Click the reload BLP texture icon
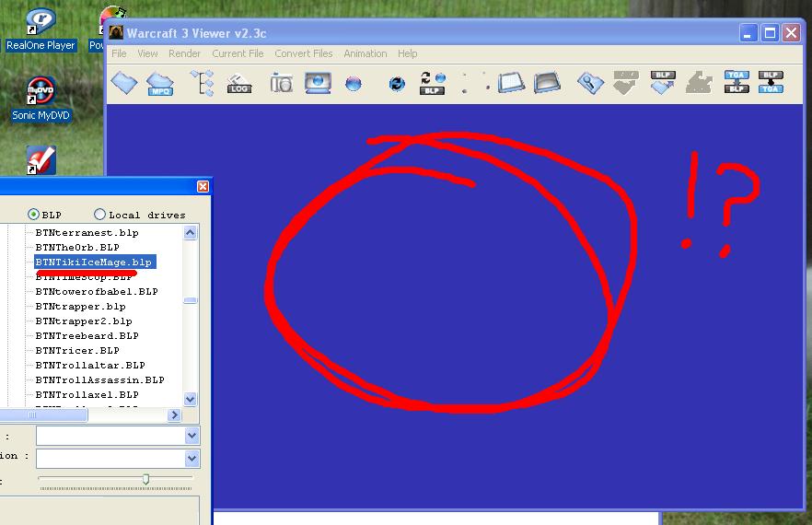This screenshot has width=812, height=525. 433,83
